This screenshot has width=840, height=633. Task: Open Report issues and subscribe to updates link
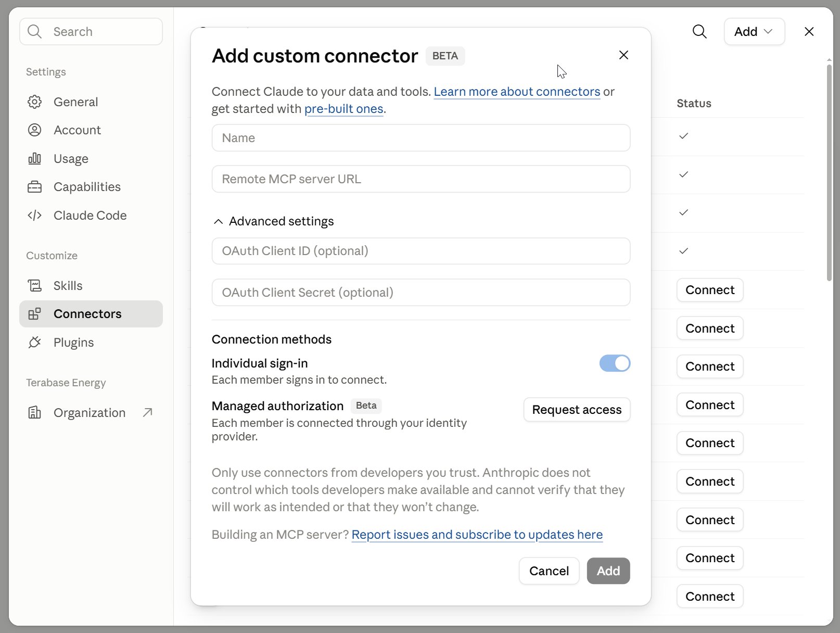[477, 535]
